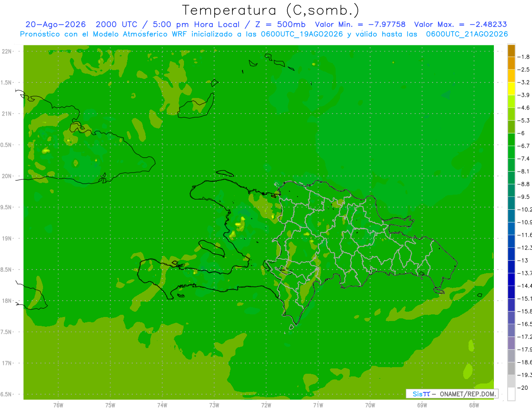Click the '-2.5' colorbar value
Viewport: 532px width, 411px height.
(523, 70)
